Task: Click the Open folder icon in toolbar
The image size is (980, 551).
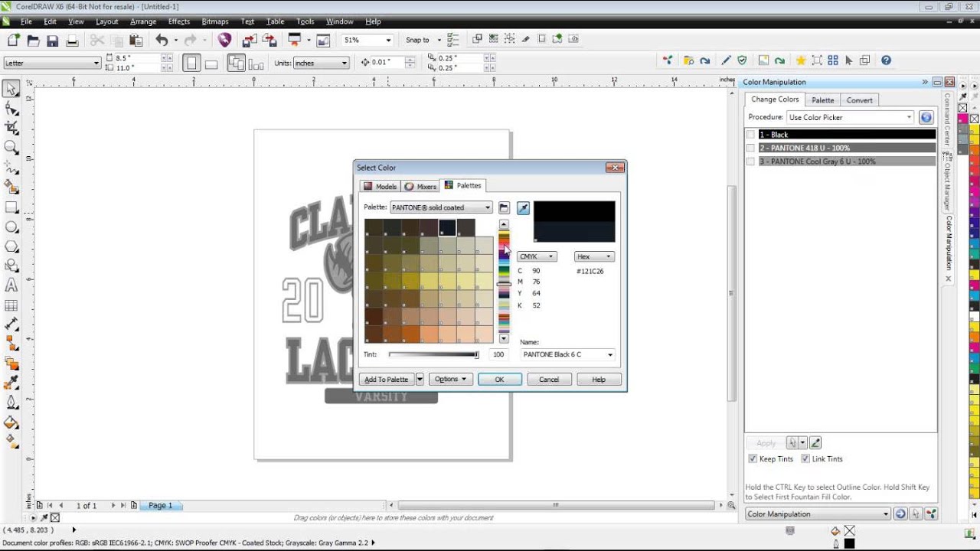Action: (x=33, y=40)
